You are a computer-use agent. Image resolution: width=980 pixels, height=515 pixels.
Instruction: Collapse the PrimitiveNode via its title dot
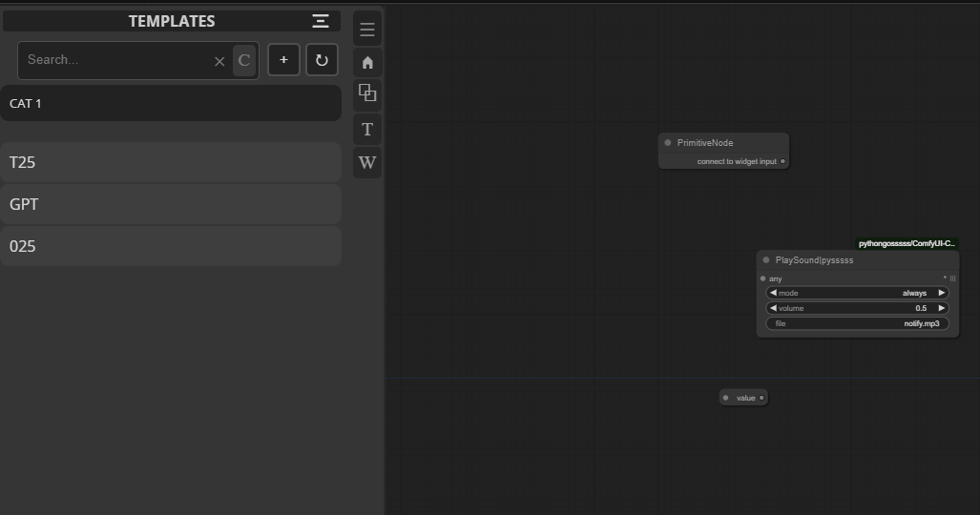pos(668,142)
